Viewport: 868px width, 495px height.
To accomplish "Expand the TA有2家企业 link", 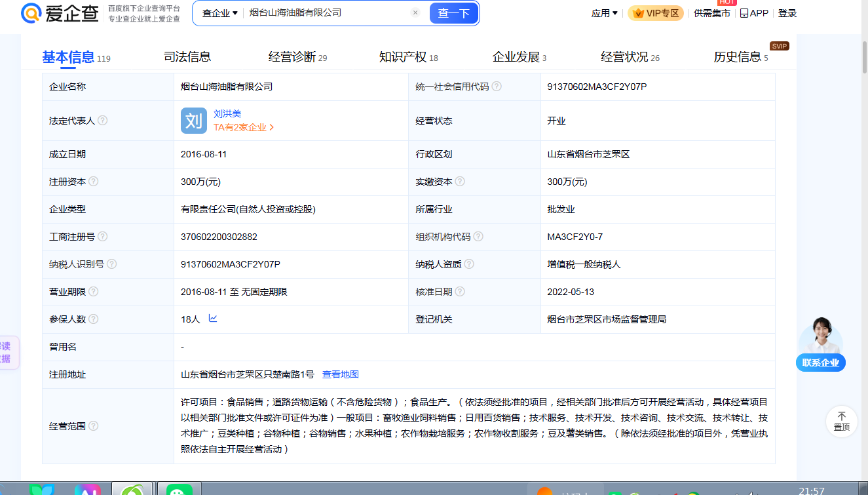I will coord(244,128).
